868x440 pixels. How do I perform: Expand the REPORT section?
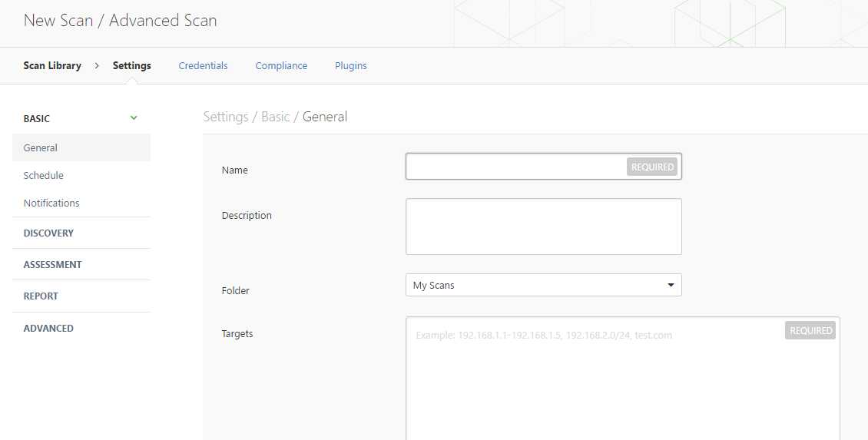coord(41,296)
